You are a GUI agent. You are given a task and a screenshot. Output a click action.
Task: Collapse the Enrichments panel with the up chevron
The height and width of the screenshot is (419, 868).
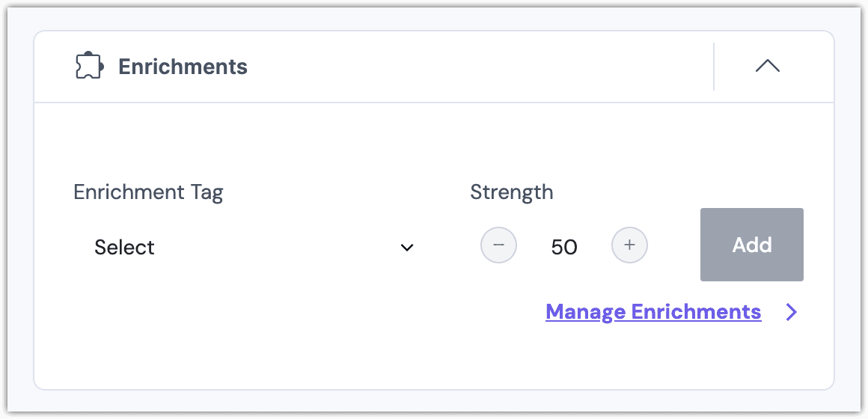pyautogui.click(x=767, y=67)
